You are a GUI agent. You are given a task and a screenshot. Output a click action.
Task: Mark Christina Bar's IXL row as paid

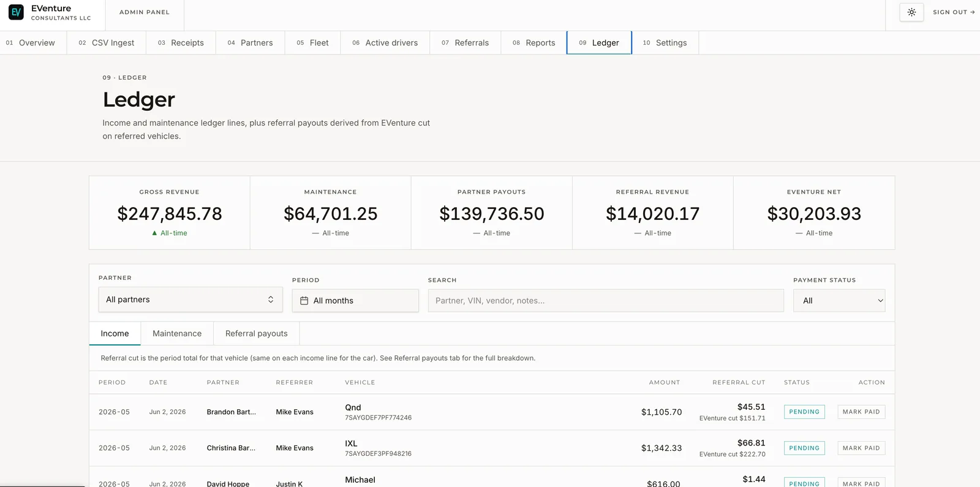pos(861,448)
